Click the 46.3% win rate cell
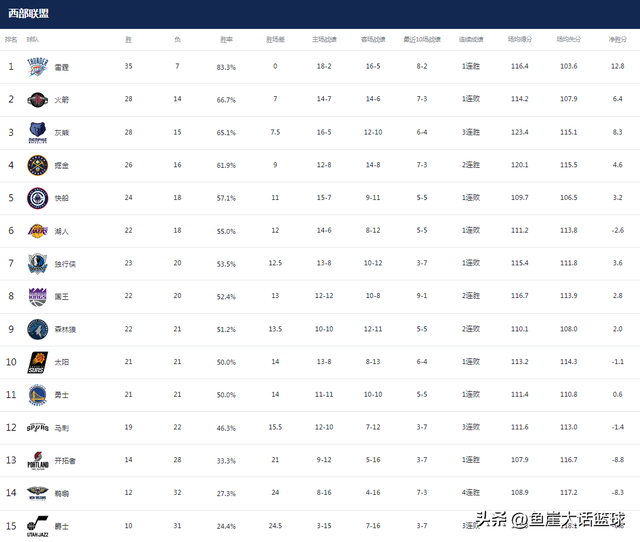The width and height of the screenshot is (640, 542). (226, 428)
